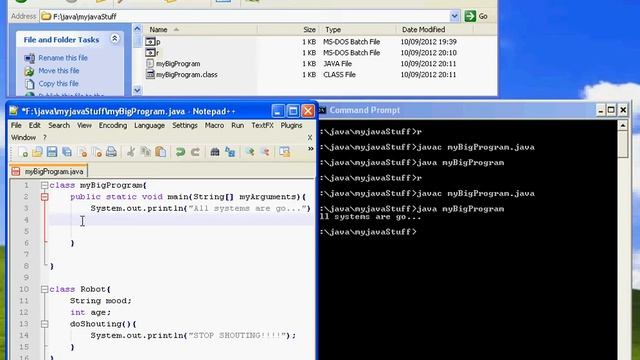
Task: Click the Rename this file icon
Action: 29,58
